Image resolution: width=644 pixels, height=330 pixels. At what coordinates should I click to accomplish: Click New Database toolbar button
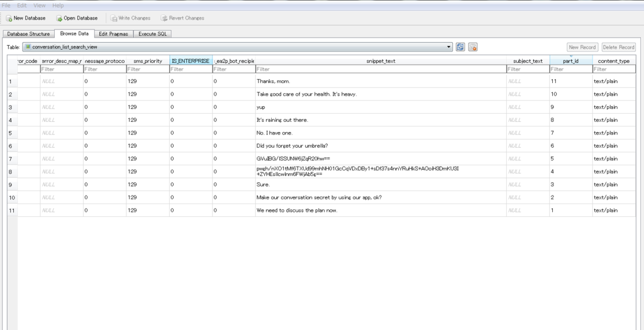(25, 18)
